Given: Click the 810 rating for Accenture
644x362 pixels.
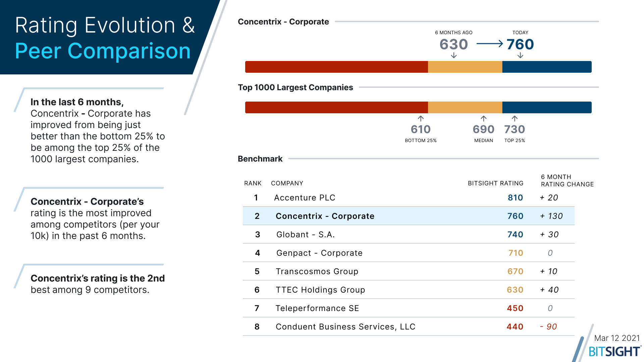Looking at the screenshot, I should click(x=515, y=198).
